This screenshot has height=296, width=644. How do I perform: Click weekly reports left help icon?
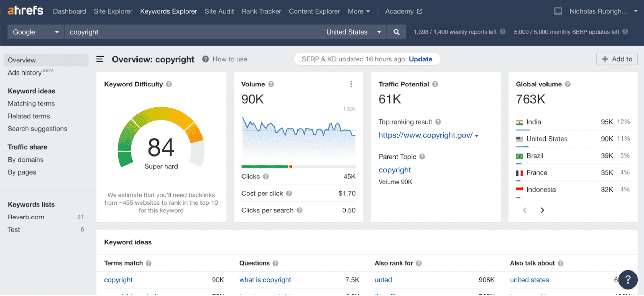click(x=502, y=31)
